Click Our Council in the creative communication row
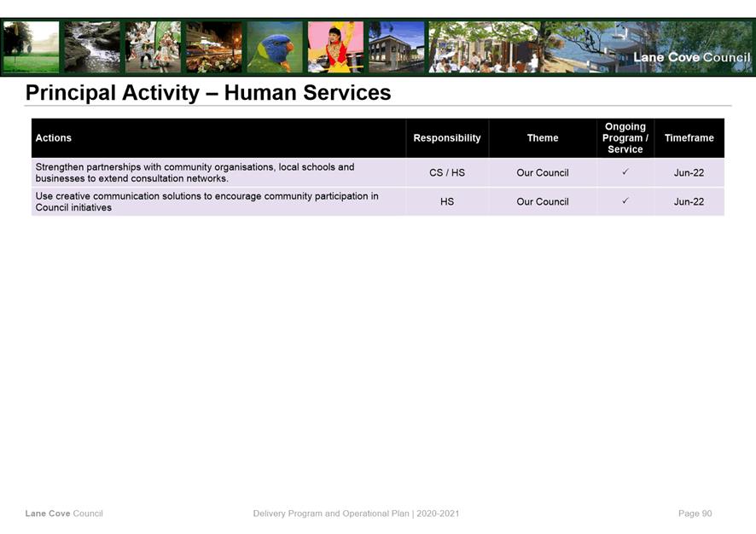Screen dimensions: 756x534 pyautogui.click(x=543, y=201)
